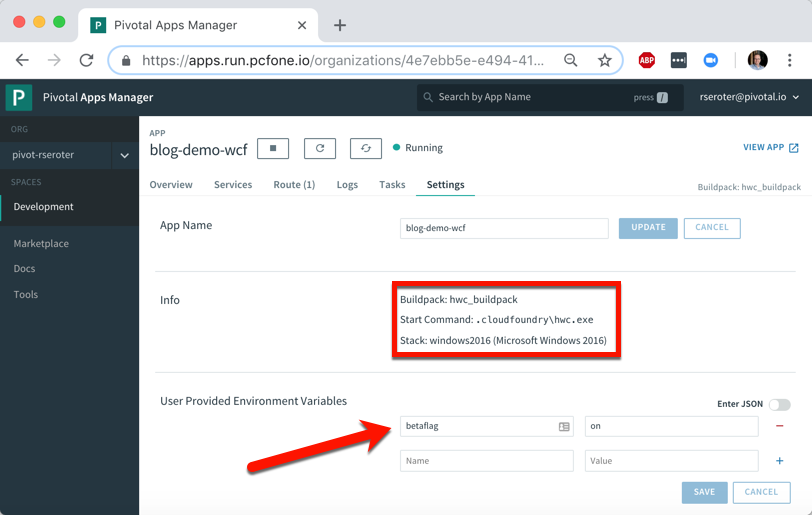The image size is (812, 515).
Task: Open Chrome's three-dot menu
Action: click(789, 60)
